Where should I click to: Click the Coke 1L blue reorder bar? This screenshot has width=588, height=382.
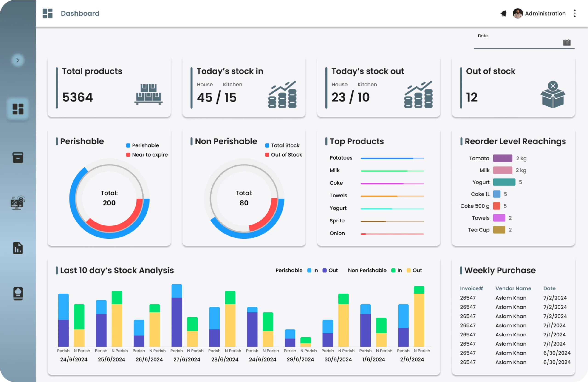pyautogui.click(x=497, y=194)
